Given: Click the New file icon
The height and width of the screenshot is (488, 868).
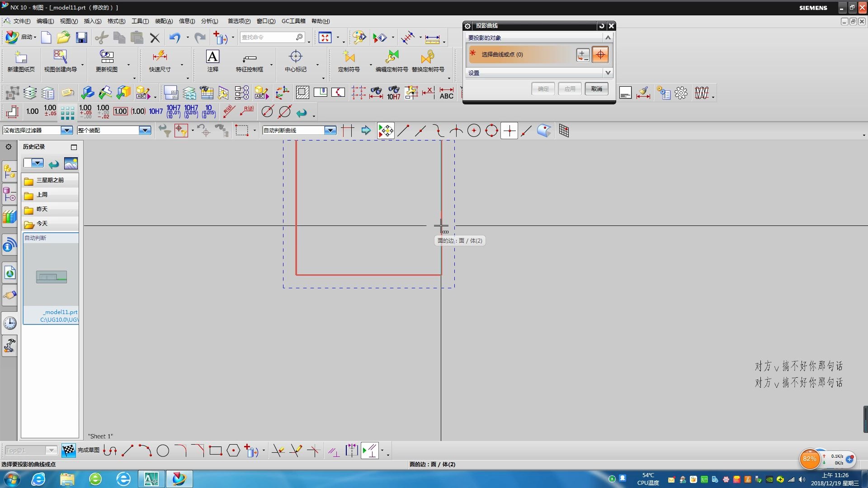Looking at the screenshot, I should click(46, 38).
